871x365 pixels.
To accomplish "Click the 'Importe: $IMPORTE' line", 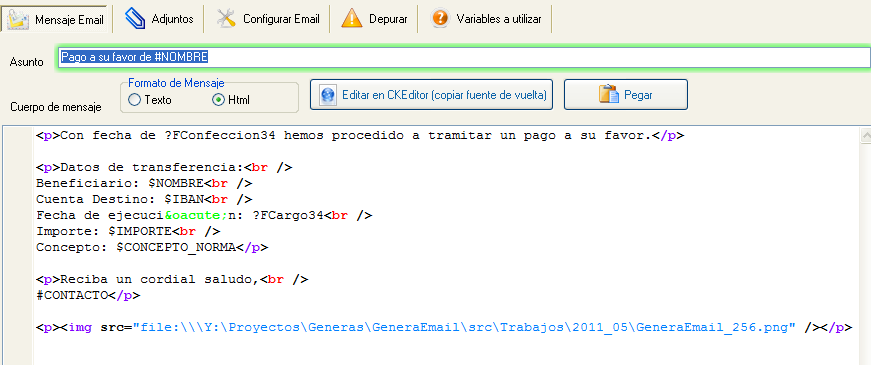I will point(128,231).
